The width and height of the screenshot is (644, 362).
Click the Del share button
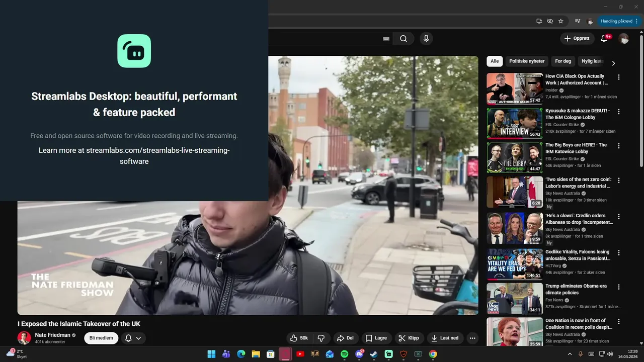[345, 338]
